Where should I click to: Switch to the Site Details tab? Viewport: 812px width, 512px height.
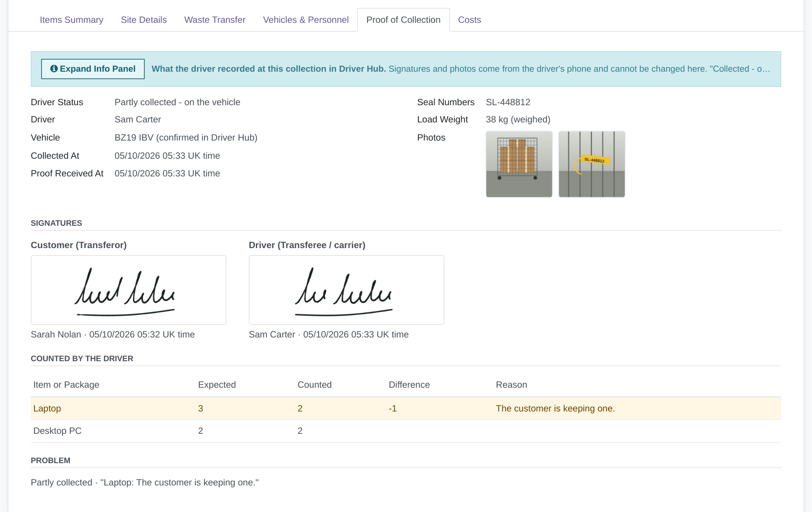[x=143, y=20]
